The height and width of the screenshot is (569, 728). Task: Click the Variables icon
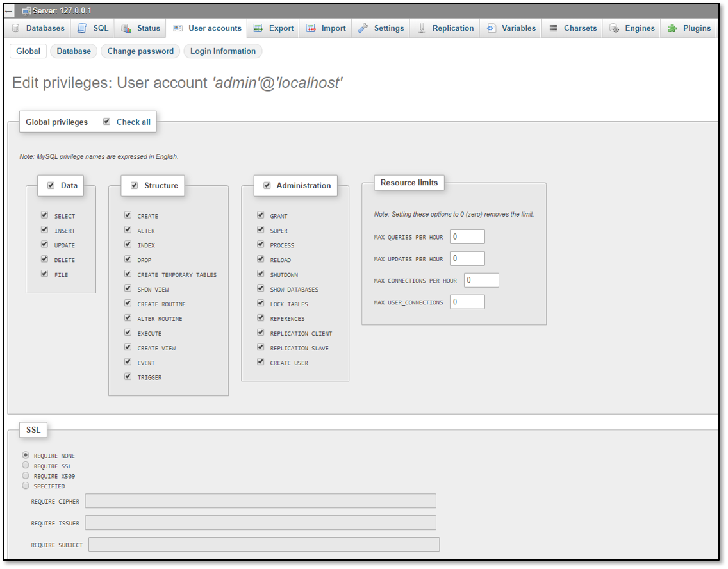(x=492, y=28)
